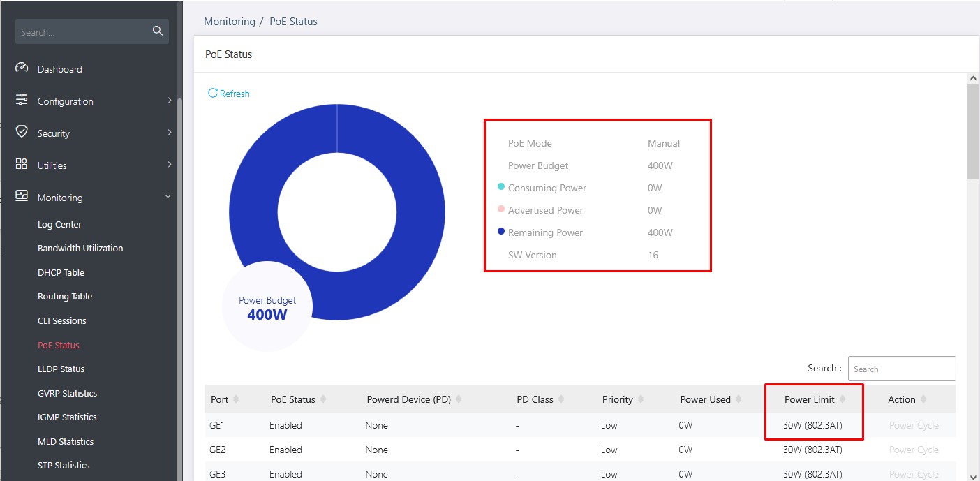Click the page vertical scrollbar
The height and width of the screenshot is (481, 980).
click(973, 133)
